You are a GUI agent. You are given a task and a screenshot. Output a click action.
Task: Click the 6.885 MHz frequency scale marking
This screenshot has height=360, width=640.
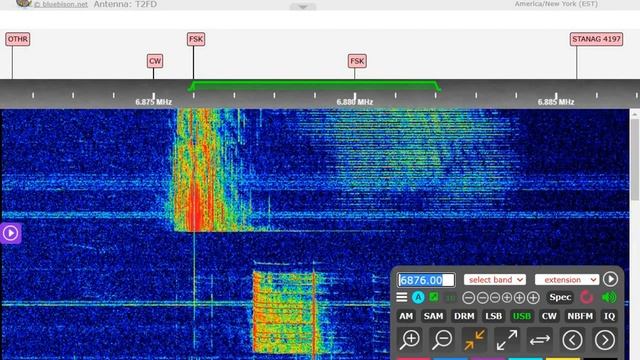pyautogui.click(x=556, y=102)
